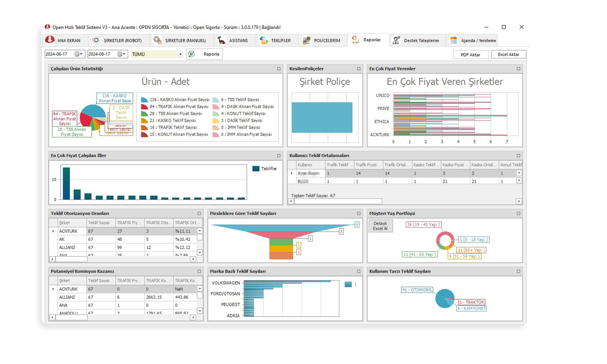Open the end date calendar dropdown
This screenshot has width=607, height=364.
(122, 54)
